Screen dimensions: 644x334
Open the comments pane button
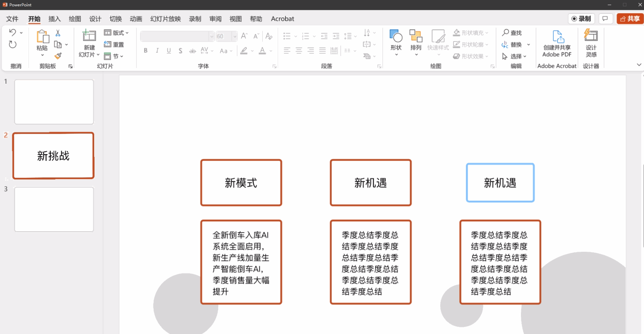pos(605,19)
